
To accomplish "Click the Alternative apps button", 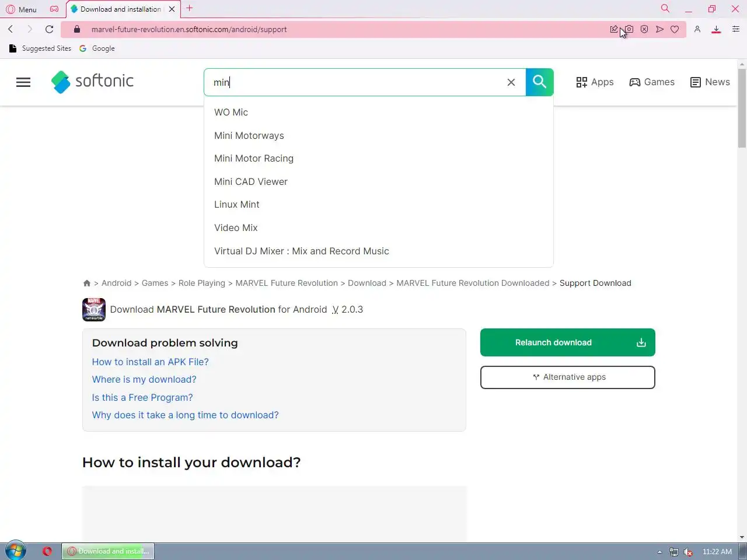I will (567, 377).
